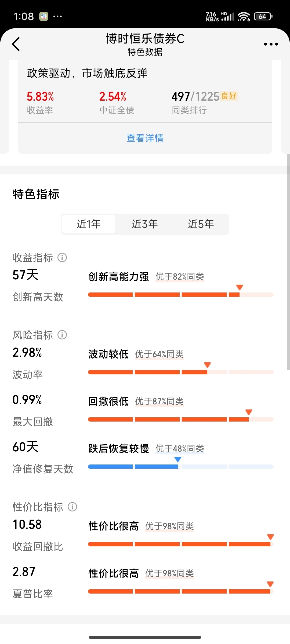Tap app notification icon in status bar
Image resolution: width=290 pixels, height=644 pixels.
44,16
